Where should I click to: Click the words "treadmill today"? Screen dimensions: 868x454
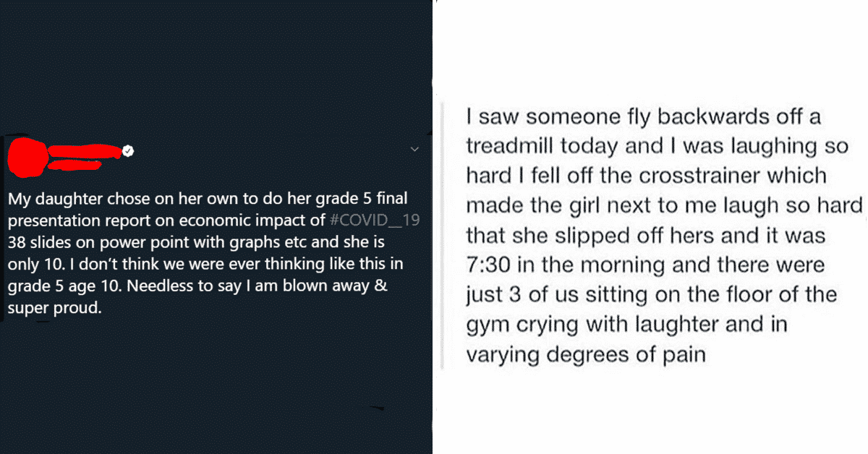coord(542,147)
